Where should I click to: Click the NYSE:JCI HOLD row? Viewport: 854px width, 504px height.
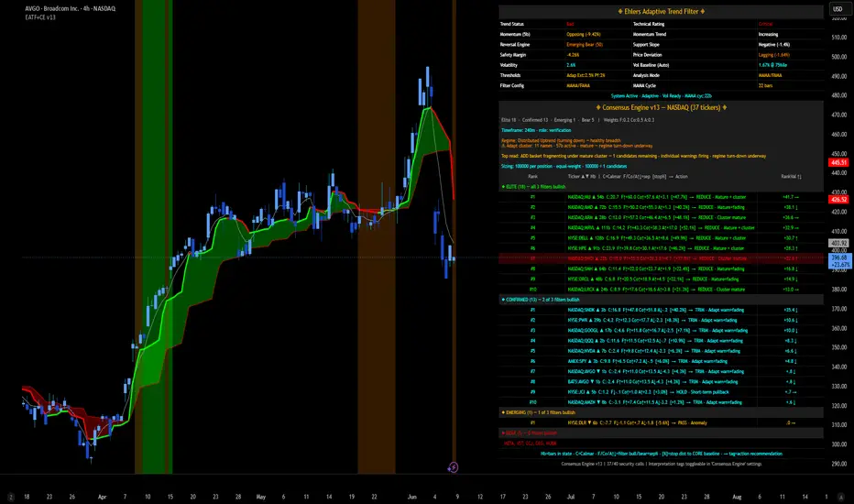click(661, 392)
